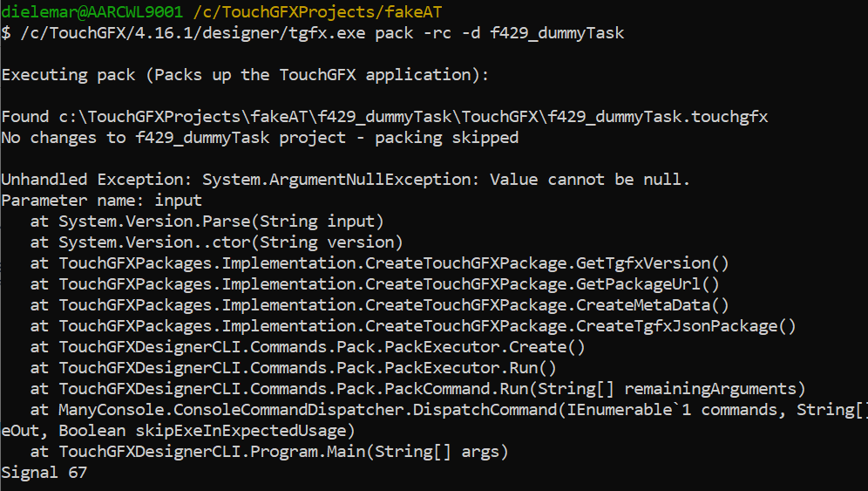Click the path /c/TouchGFXProjects/fakeAT in the prompt
Image resolution: width=868 pixels, height=491 pixels.
click(x=318, y=11)
